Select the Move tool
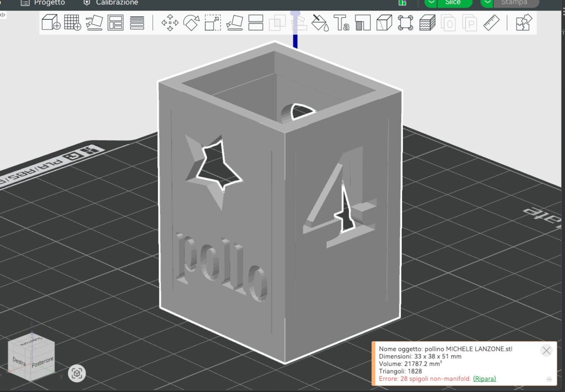This screenshot has width=565, height=392. click(170, 23)
